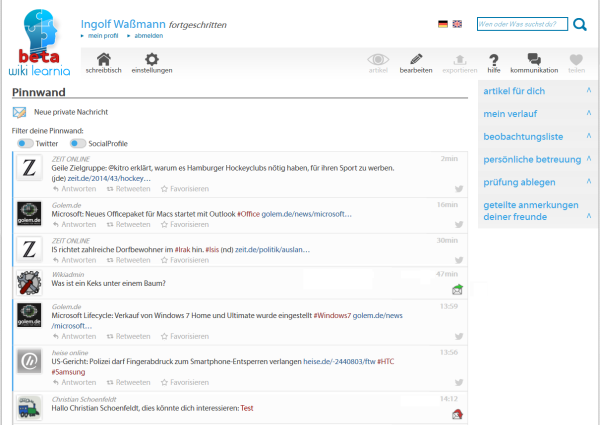Expand artikel für dich panel arrow
This screenshot has width=600, height=425.
(x=589, y=90)
